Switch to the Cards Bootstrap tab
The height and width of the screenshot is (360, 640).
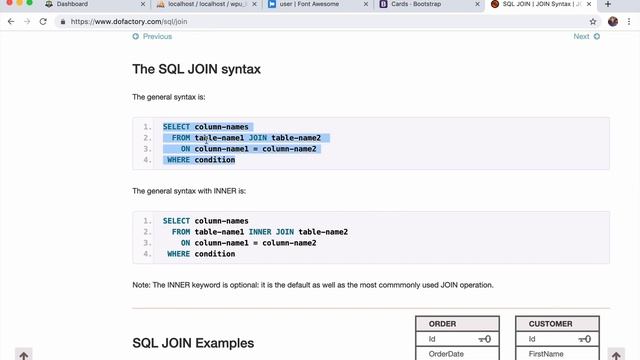[429, 4]
